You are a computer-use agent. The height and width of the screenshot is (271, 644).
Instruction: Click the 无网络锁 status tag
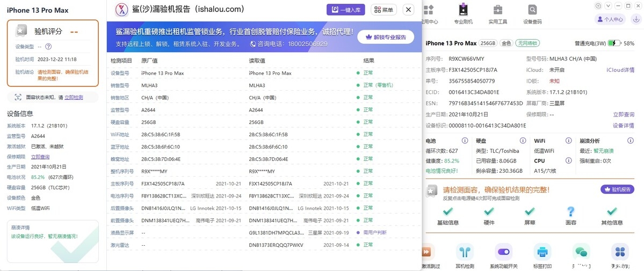click(x=528, y=43)
